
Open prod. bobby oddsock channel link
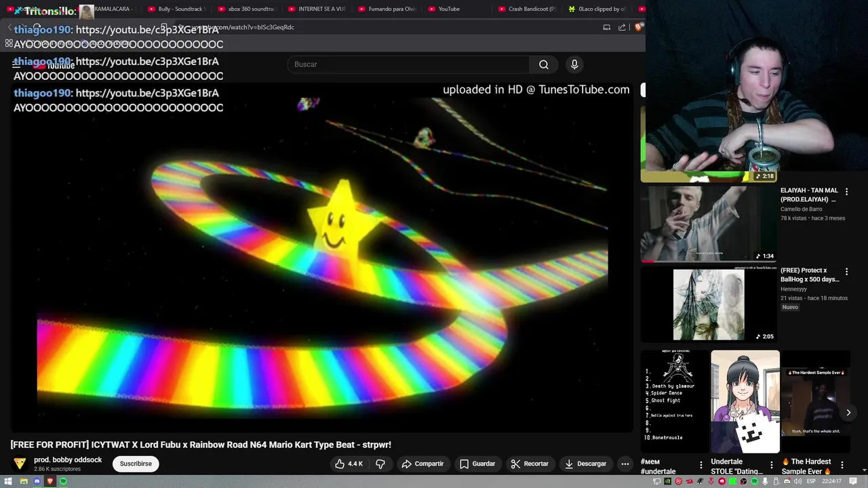(68, 460)
